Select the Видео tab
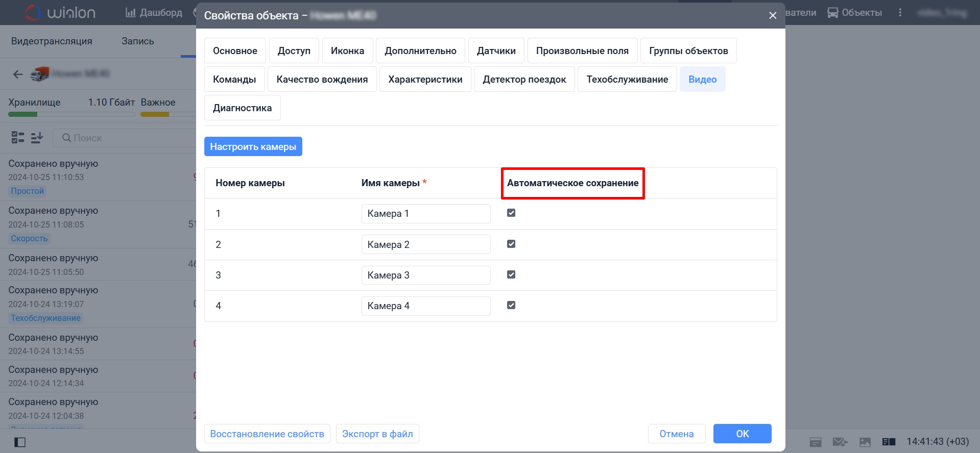Viewport: 980px width, 453px height. tap(703, 79)
